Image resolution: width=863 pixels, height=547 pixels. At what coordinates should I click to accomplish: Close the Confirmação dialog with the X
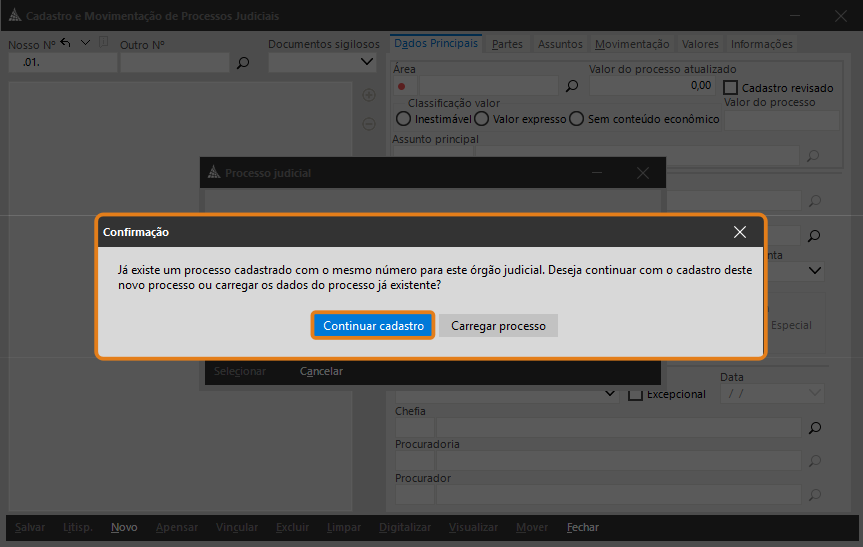[x=740, y=232]
